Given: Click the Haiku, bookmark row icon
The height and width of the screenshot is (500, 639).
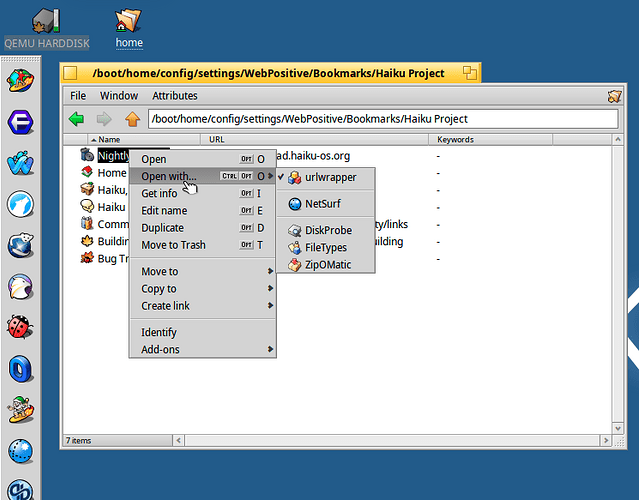Looking at the screenshot, I should 87,189.
